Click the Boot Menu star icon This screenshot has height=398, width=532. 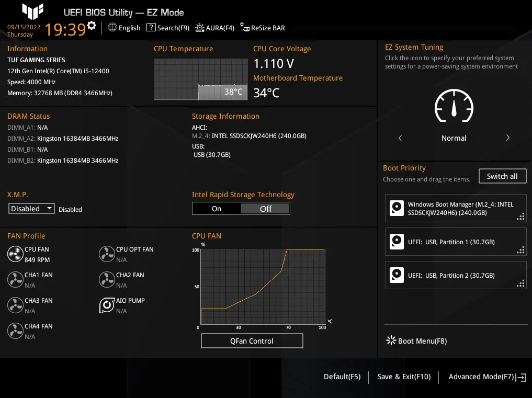point(391,340)
